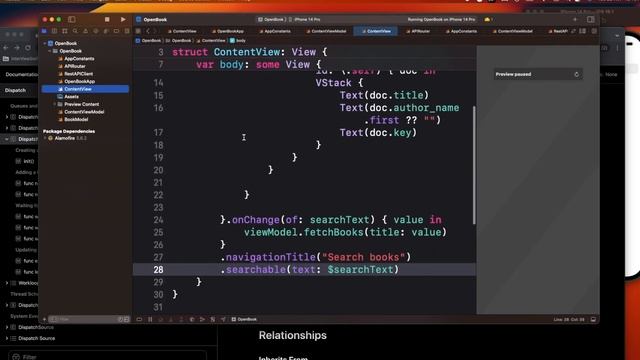Toggle the inspector panel at top right

(591, 20)
